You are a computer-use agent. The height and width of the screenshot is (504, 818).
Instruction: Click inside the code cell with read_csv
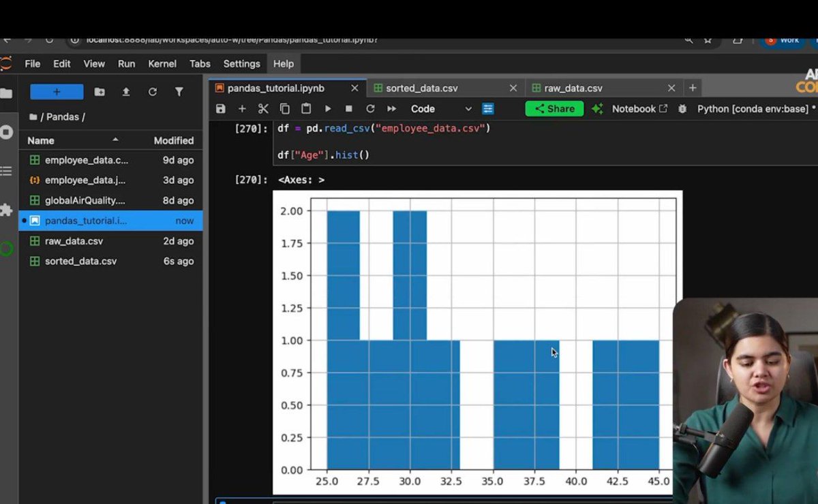544,142
